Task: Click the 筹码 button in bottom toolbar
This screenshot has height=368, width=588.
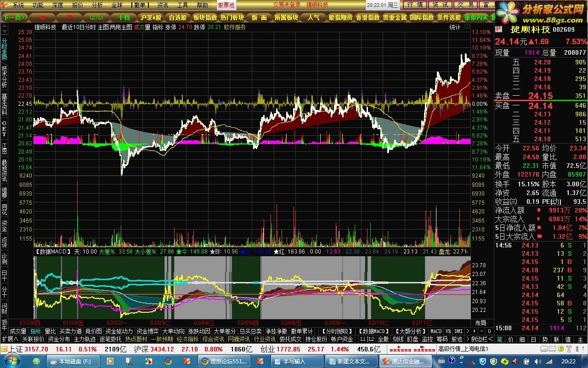Action: [441, 339]
